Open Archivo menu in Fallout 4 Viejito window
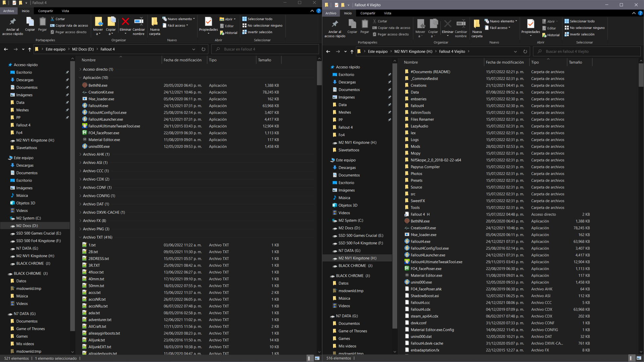Screen dimensions: 644x362 click(x=331, y=13)
